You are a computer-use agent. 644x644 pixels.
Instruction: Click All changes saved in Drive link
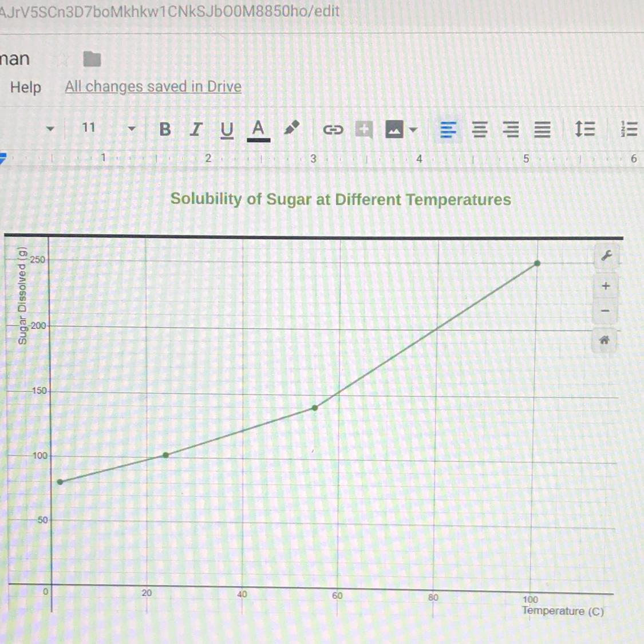tap(153, 86)
